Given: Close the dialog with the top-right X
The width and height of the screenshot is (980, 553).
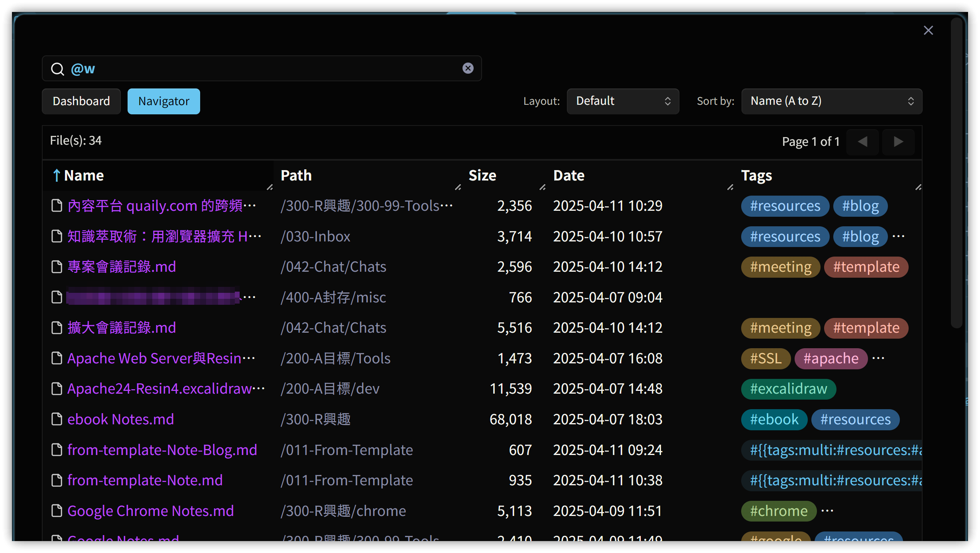Looking at the screenshot, I should coord(928,30).
